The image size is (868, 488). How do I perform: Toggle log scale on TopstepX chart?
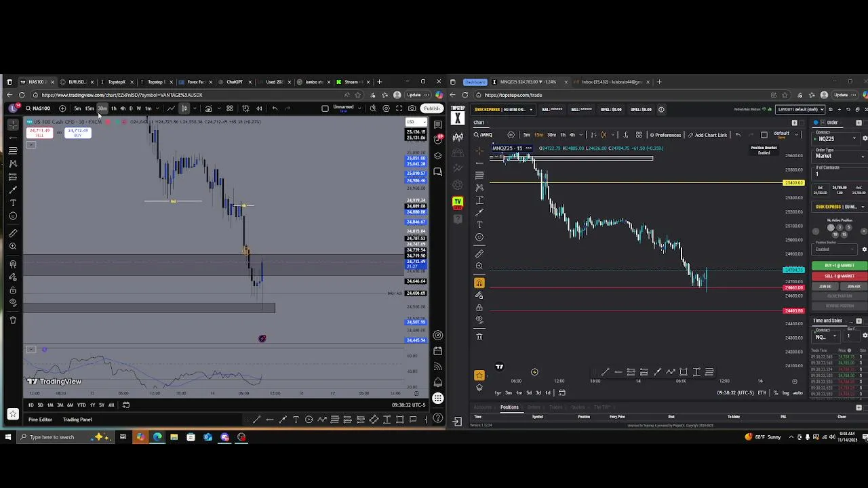tap(786, 393)
